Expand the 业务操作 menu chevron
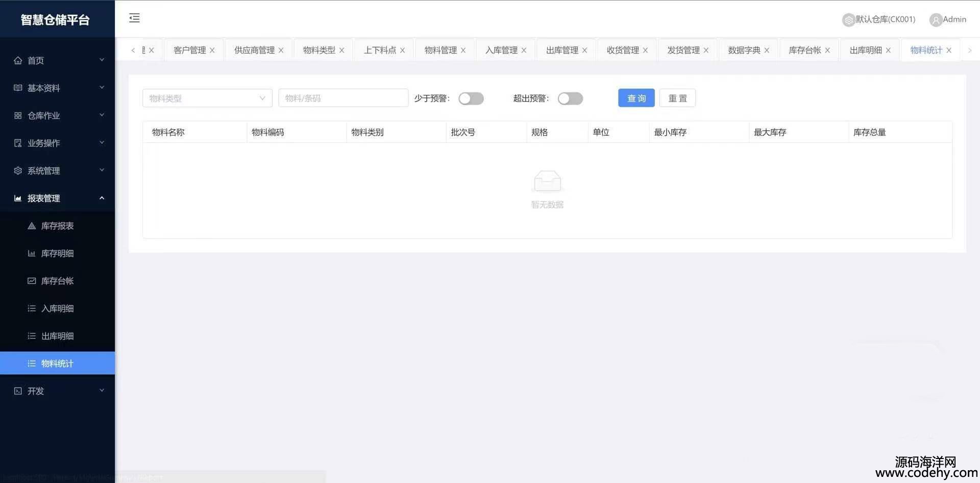This screenshot has width=980, height=483. 102,143
